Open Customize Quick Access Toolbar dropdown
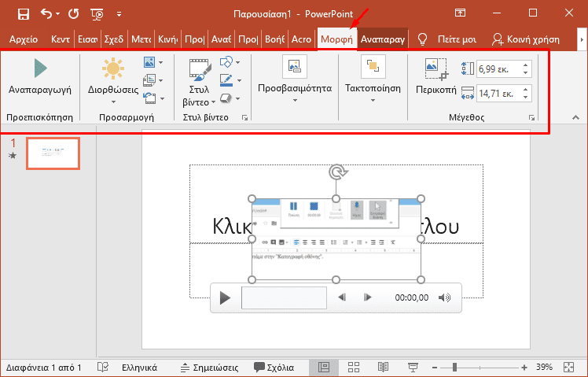The height and width of the screenshot is (377, 588). [119, 14]
